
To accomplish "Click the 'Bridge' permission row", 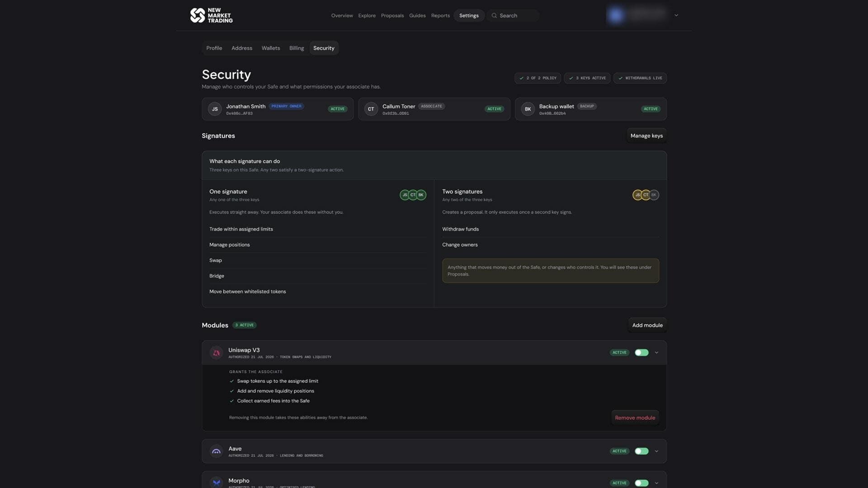I will pyautogui.click(x=318, y=276).
